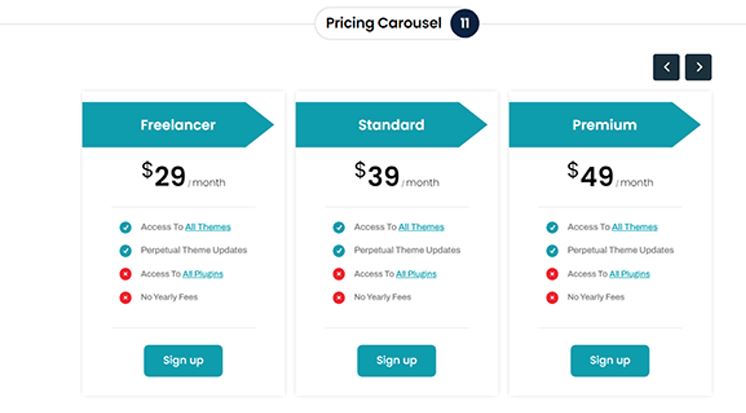
Task: Click the checkmark icon beside Premium All Themes
Action: pyautogui.click(x=552, y=227)
